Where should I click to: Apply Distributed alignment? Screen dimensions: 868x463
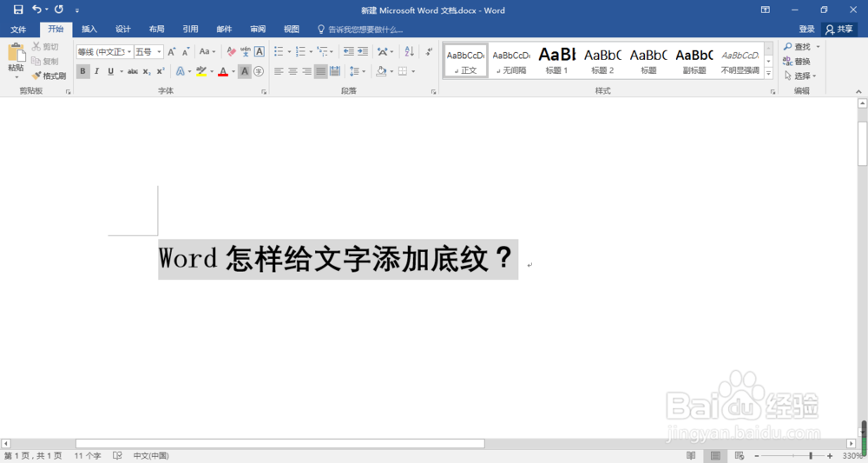335,71
